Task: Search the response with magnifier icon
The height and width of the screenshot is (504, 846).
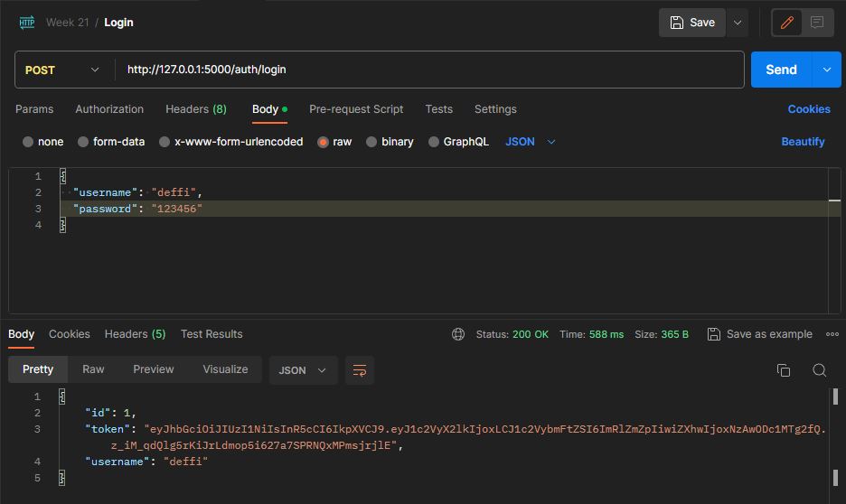Action: [x=819, y=370]
